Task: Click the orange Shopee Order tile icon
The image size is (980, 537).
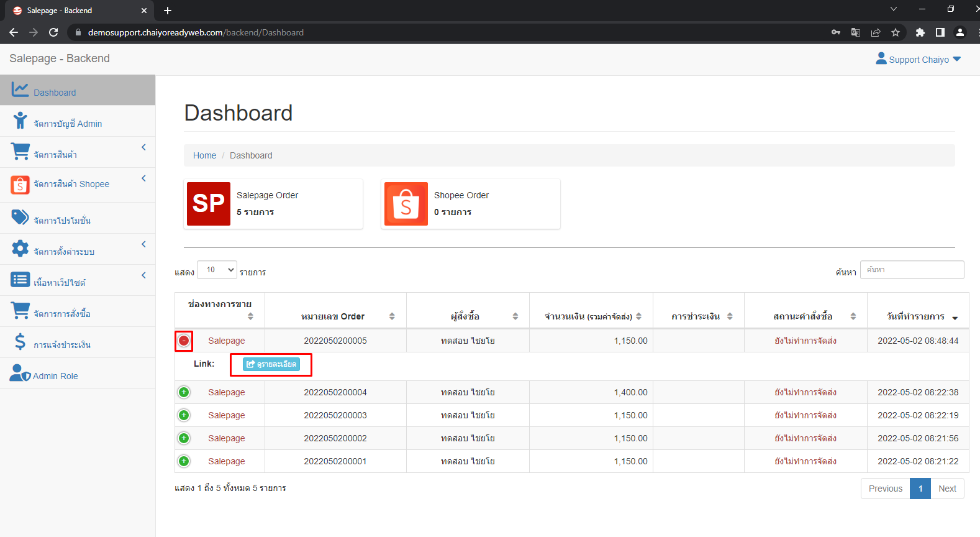Action: [406, 204]
